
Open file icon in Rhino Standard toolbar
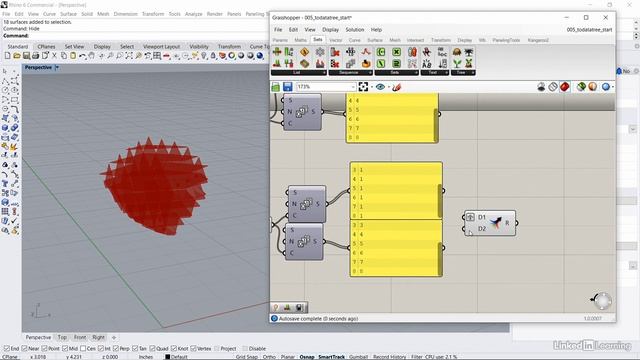(x=17, y=56)
